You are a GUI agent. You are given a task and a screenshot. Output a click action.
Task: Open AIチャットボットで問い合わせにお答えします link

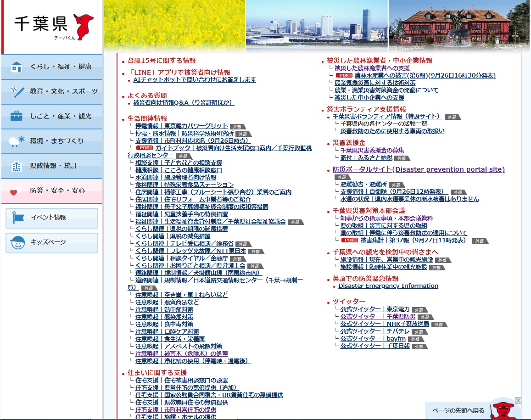point(195,80)
